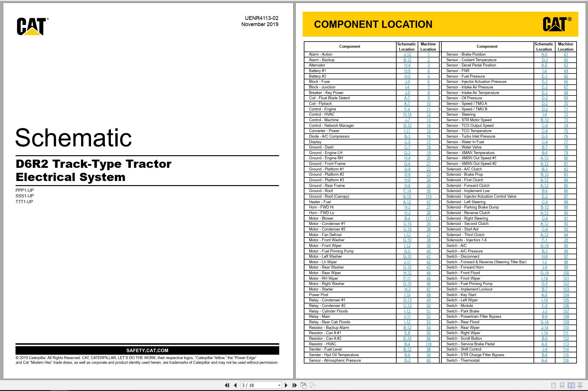
Task: Click the next view navigation icon
Action: click(x=312, y=385)
